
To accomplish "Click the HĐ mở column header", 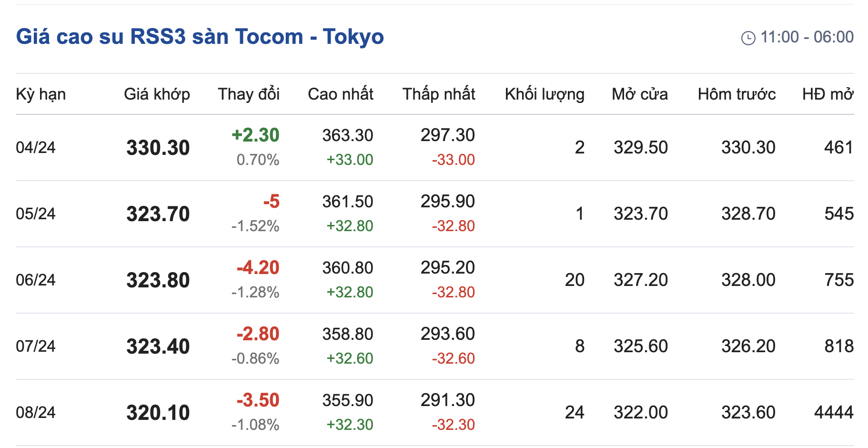I will [828, 94].
